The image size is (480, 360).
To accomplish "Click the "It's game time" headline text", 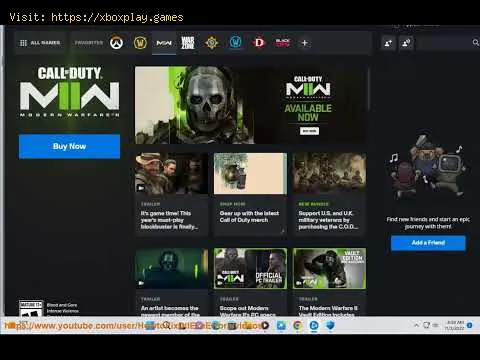I will click(x=169, y=220).
